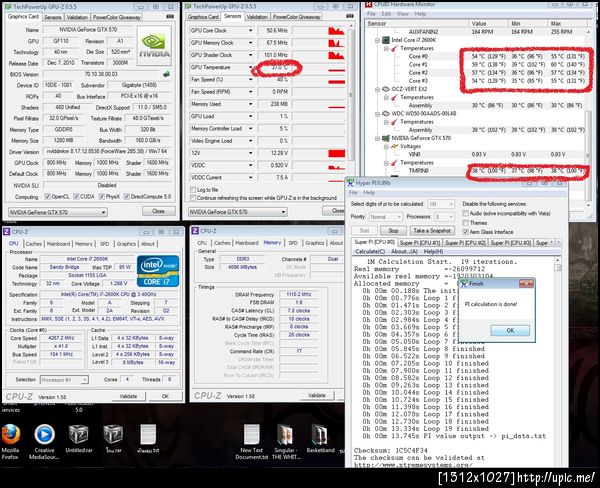Click the NVIDIA logo in GPU-Z
Screen dimensions: 600x488
pos(155,45)
